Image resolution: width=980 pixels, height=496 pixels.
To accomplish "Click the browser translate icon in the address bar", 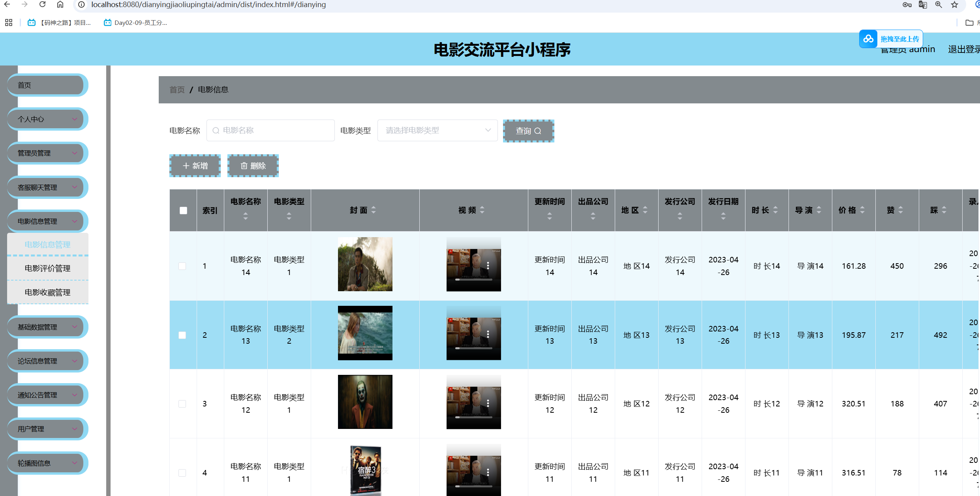I will 923,5.
